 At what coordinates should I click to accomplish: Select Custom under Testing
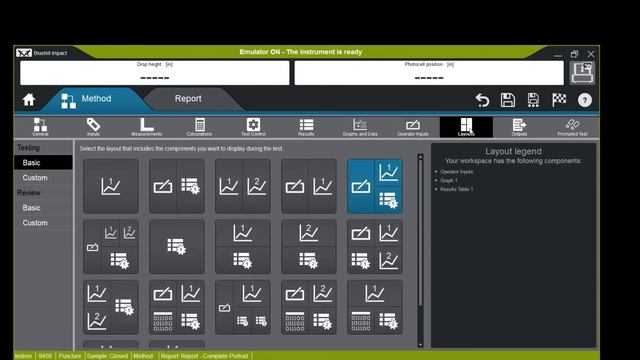pyautogui.click(x=43, y=178)
